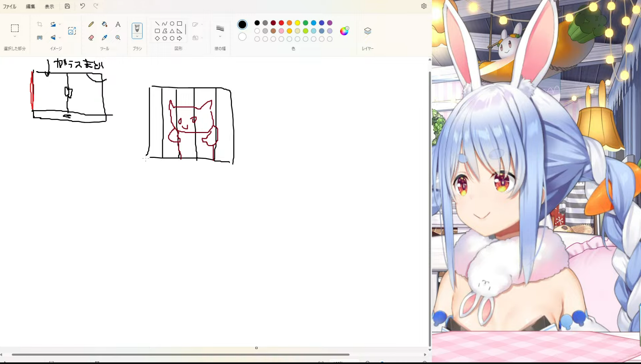641x364 pixels.
Task: Select Color 1 black circle
Action: pyautogui.click(x=242, y=25)
